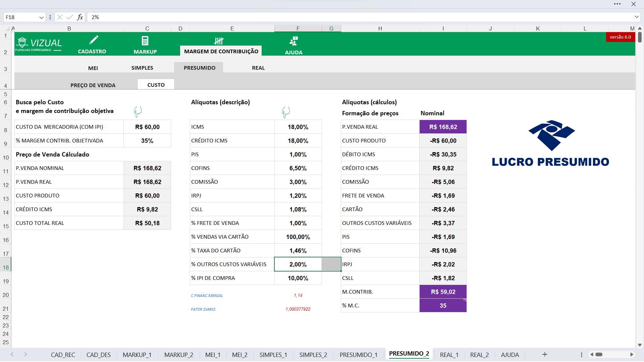Click the tally marks Margem de Contribuição icon
644x362 pixels.
click(x=219, y=41)
